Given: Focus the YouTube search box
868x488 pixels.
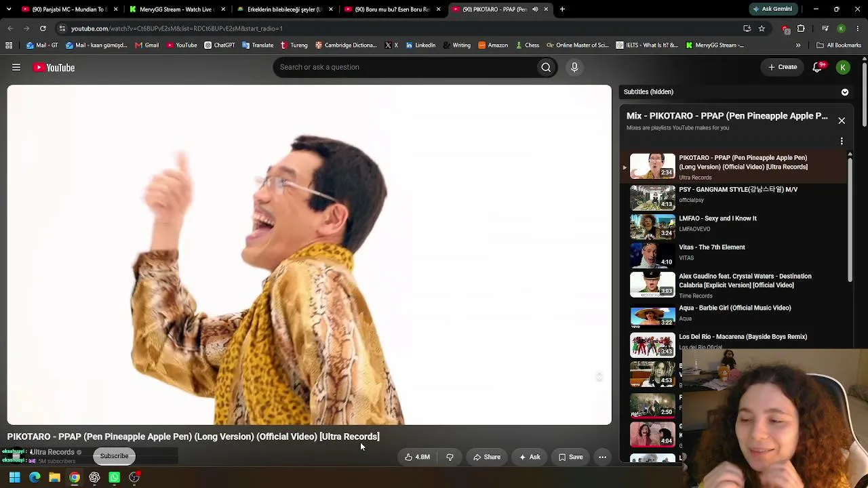Looking at the screenshot, I should (404, 67).
